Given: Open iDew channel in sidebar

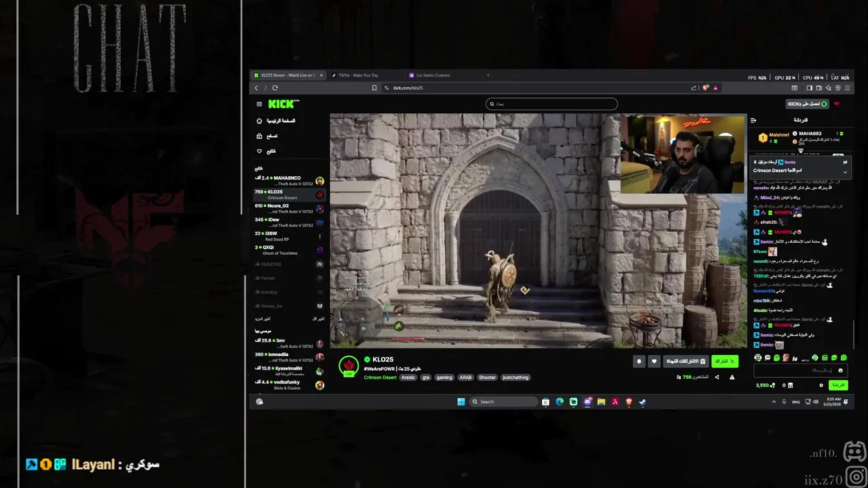Looking at the screenshot, I should (x=290, y=222).
